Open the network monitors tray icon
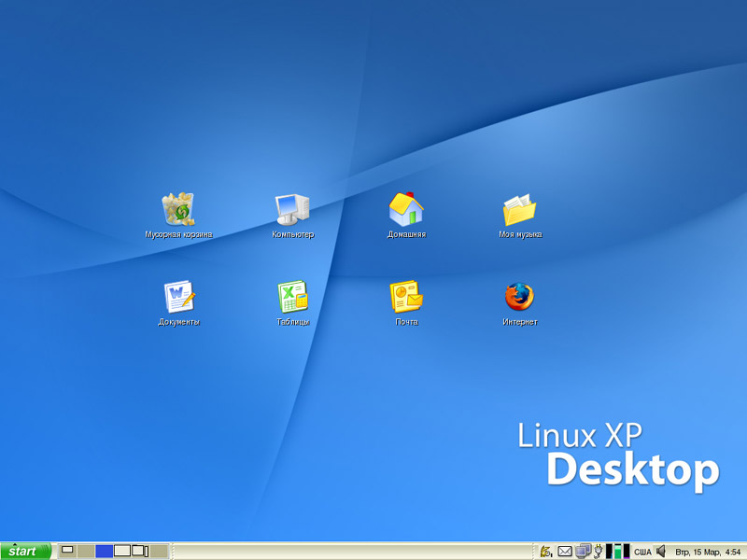 point(583,552)
